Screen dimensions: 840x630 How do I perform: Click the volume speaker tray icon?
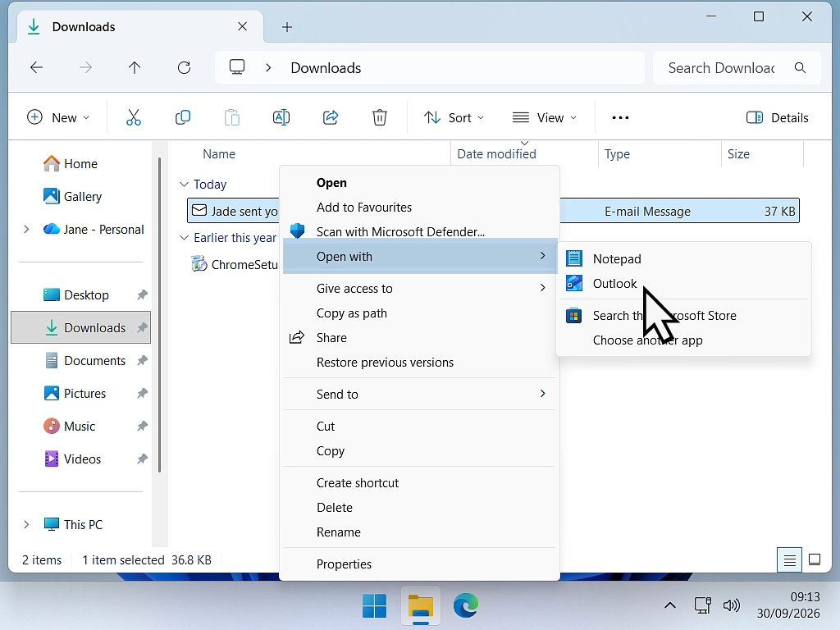[x=731, y=606]
